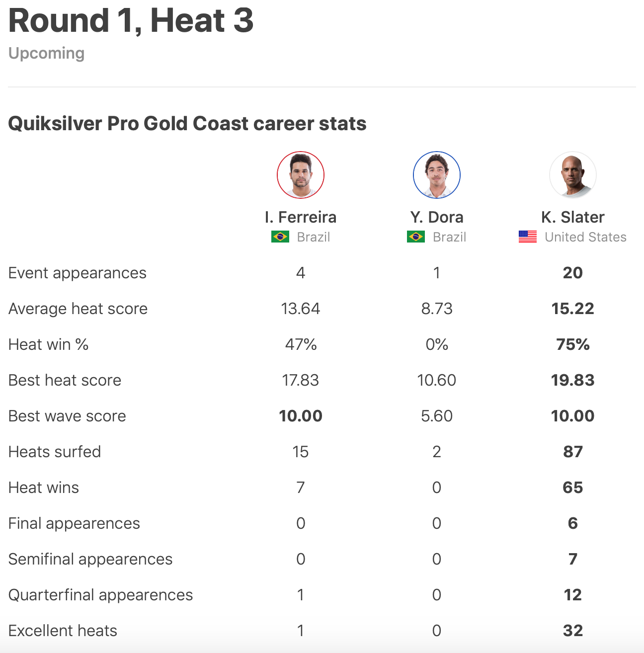Select the Excellent heats row label
644x653 pixels.
click(63, 631)
